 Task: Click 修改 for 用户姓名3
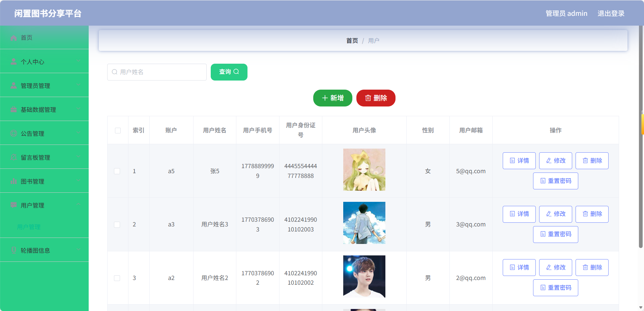click(556, 214)
